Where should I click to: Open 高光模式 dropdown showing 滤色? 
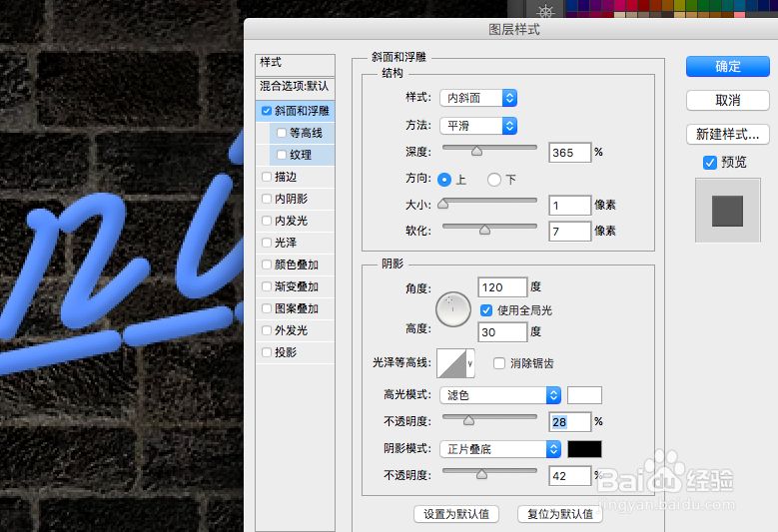(500, 395)
